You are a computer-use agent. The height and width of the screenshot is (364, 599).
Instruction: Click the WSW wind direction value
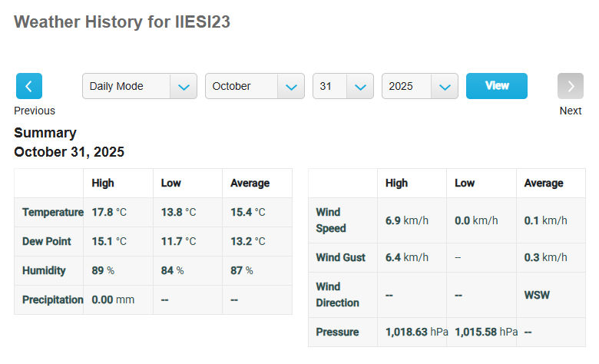537,295
